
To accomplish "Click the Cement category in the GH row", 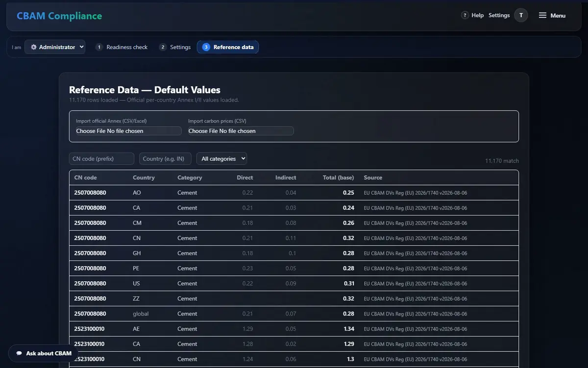I will [x=187, y=253].
